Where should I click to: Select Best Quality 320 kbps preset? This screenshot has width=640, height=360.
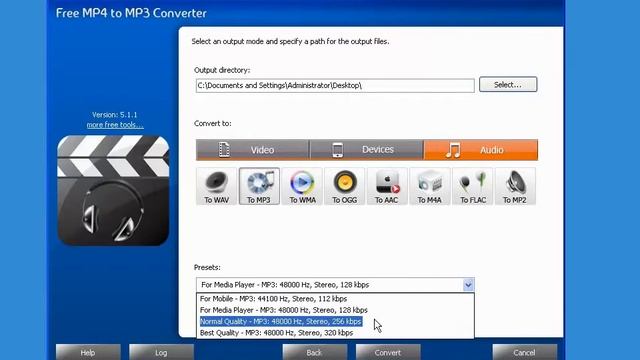pos(335,333)
